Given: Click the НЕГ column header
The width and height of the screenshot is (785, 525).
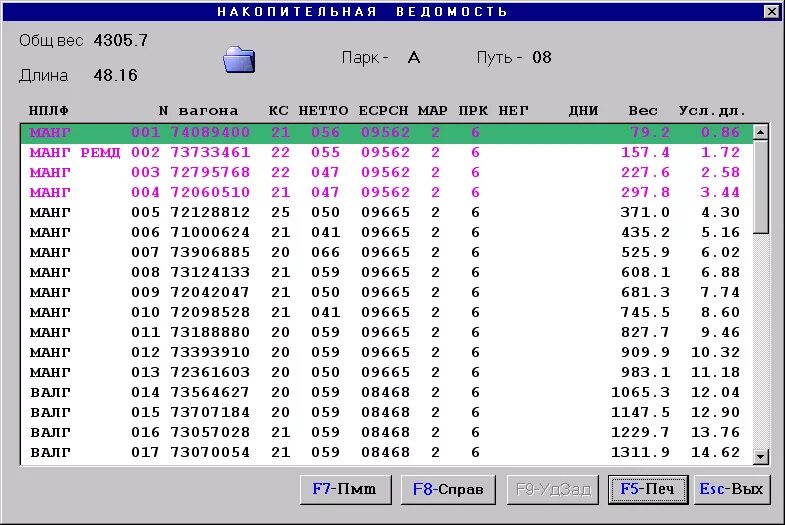Looking at the screenshot, I should [513, 111].
